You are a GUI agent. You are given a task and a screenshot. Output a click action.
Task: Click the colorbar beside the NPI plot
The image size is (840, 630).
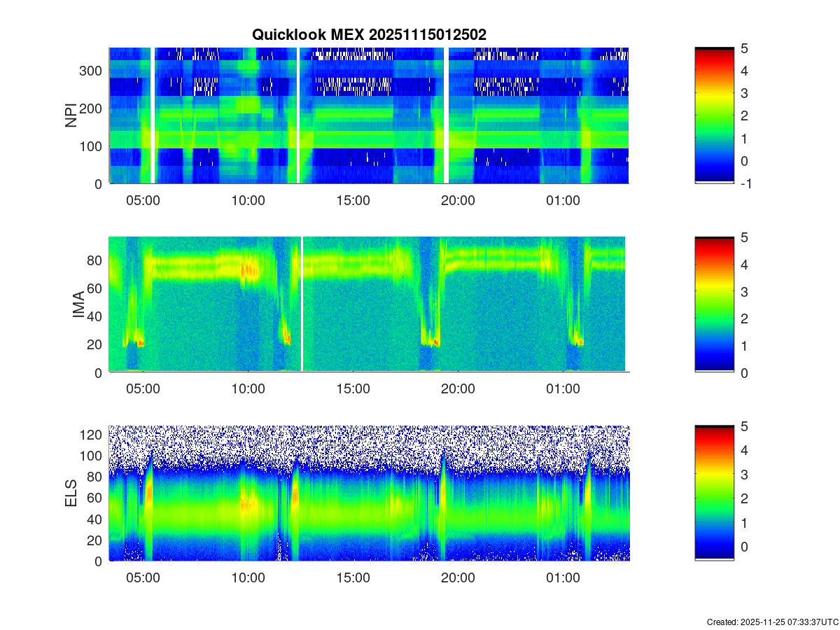point(714,115)
